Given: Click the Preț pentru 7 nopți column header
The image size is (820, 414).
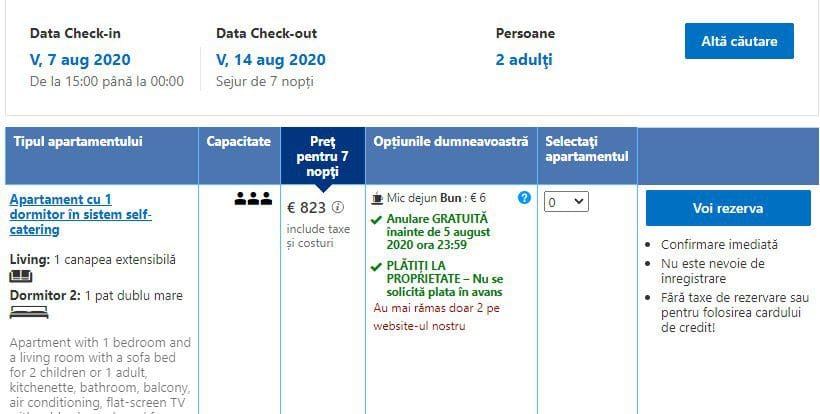Looking at the screenshot, I should (x=323, y=156).
